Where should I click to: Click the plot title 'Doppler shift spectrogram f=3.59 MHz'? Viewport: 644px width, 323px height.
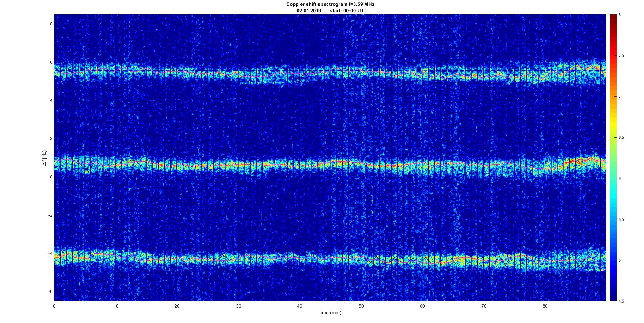(330, 5)
